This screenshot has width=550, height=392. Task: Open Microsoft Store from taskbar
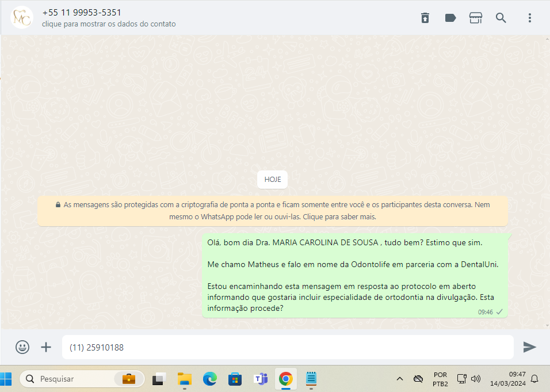[x=235, y=379]
